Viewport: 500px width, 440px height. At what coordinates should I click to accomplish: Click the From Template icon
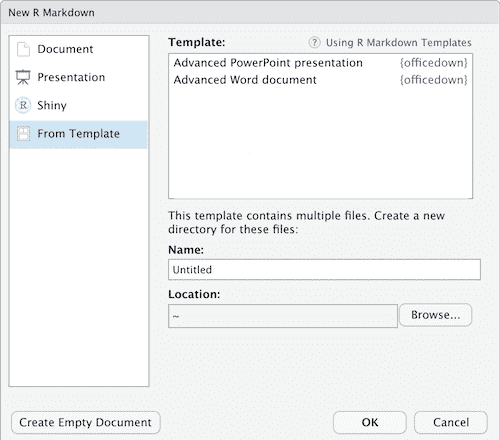click(23, 134)
